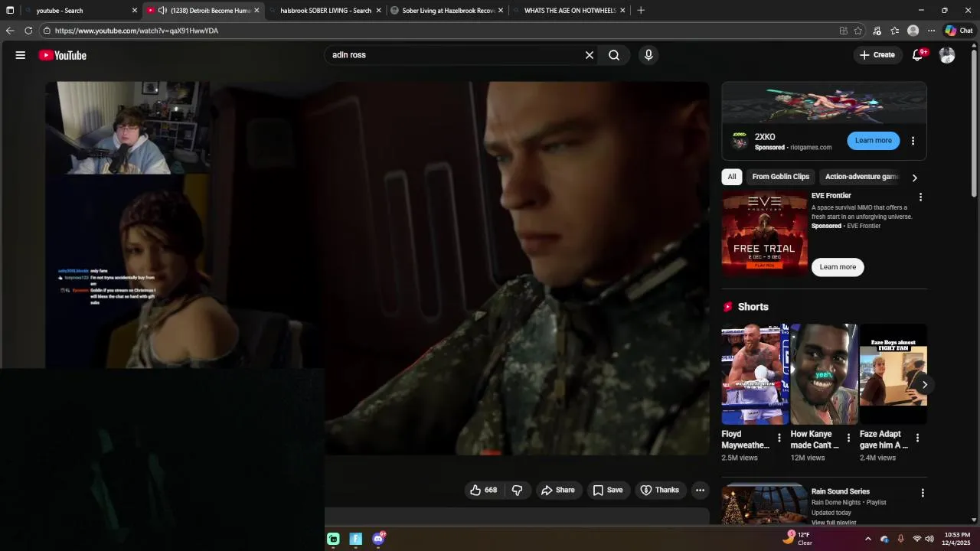
Task: Mute the Detroit: Become Human tab audio
Action: (162, 11)
